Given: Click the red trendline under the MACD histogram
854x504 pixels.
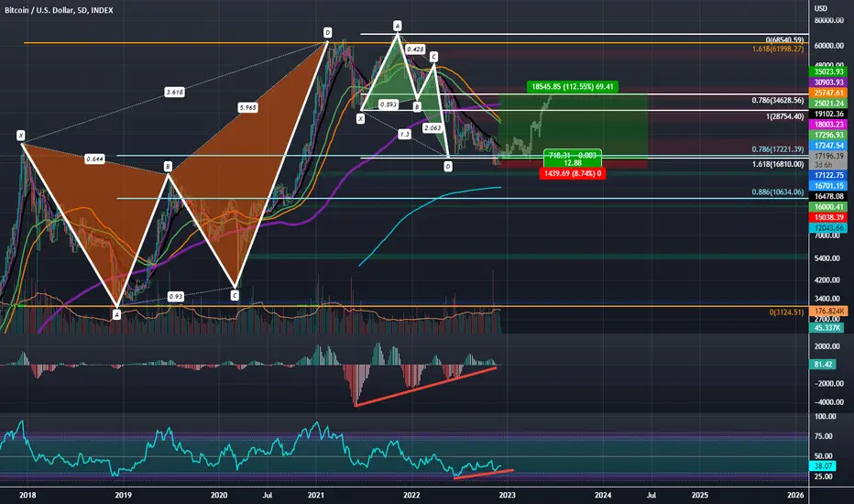Looking at the screenshot, I should (x=426, y=387).
